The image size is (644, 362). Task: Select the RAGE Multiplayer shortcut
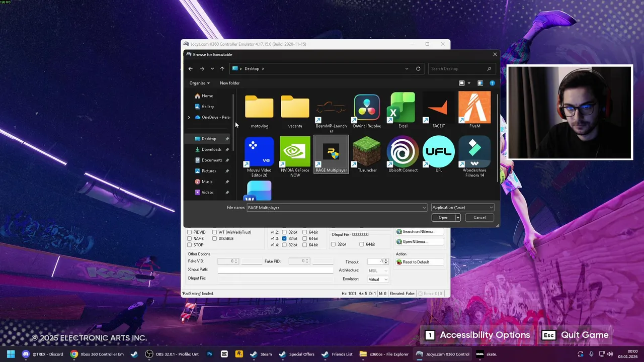pyautogui.click(x=331, y=154)
